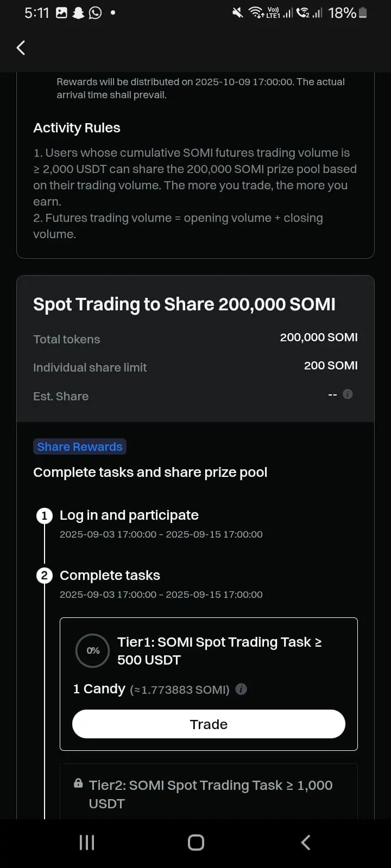The image size is (391, 868).
Task: Tap the Individual share limit row
Action: [195, 367]
